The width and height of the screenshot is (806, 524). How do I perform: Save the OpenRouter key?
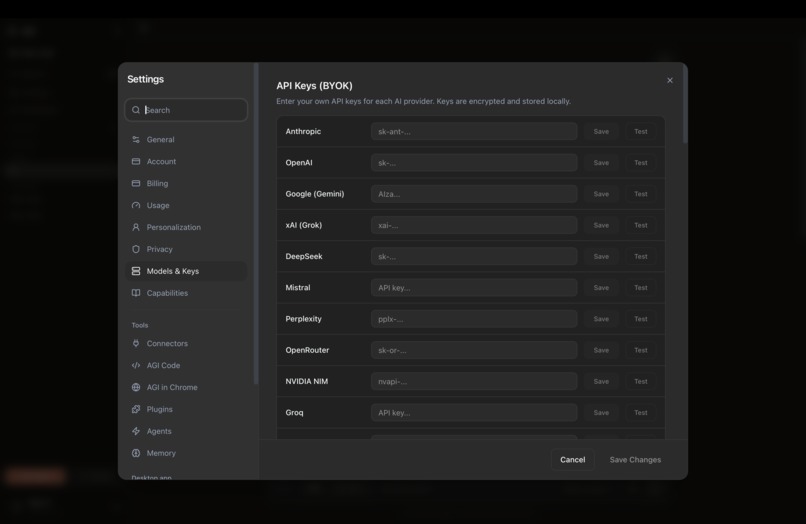tap(601, 350)
